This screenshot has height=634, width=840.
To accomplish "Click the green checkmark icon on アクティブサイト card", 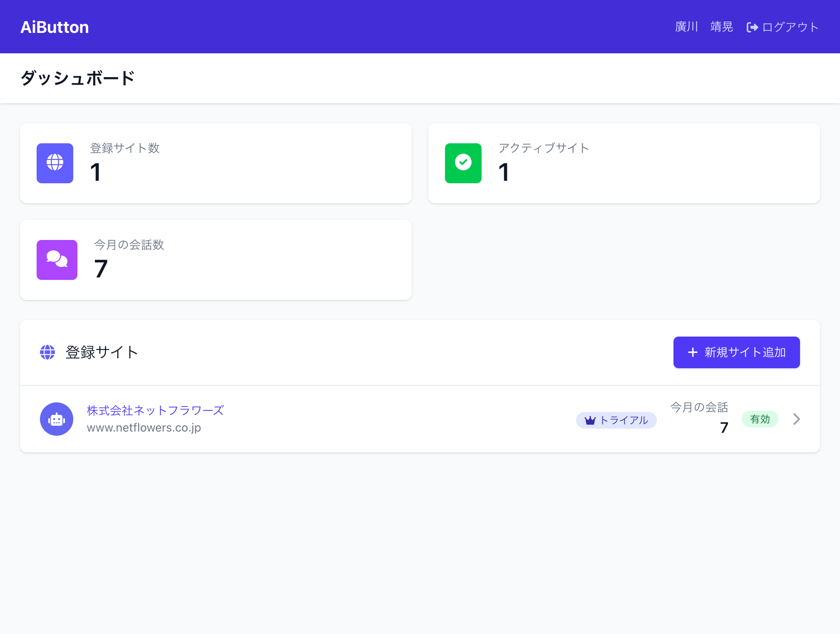I will coord(463,163).
